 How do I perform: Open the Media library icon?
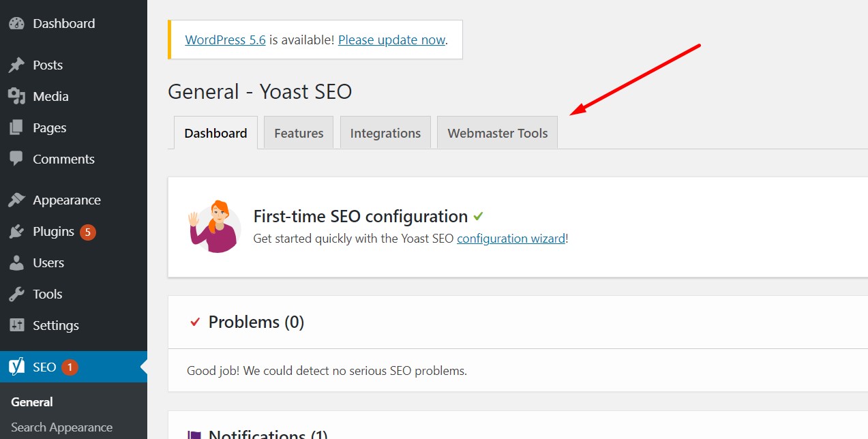(x=17, y=96)
